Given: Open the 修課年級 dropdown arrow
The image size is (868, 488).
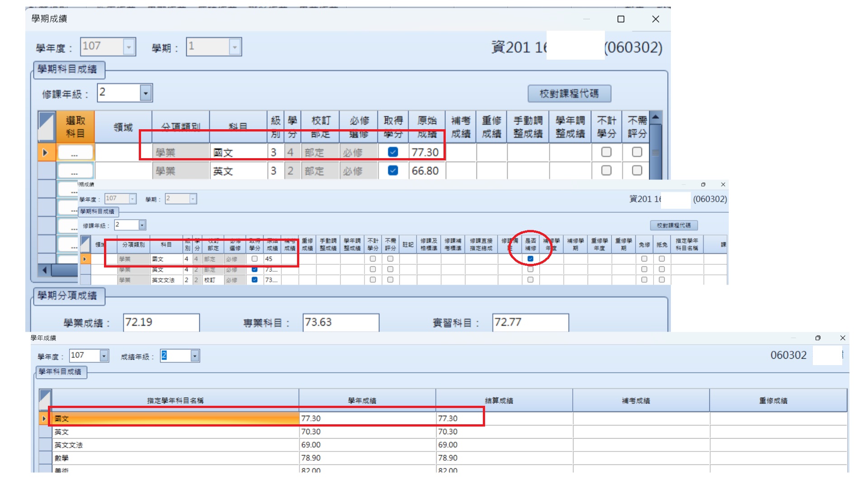Looking at the screenshot, I should tap(146, 93).
